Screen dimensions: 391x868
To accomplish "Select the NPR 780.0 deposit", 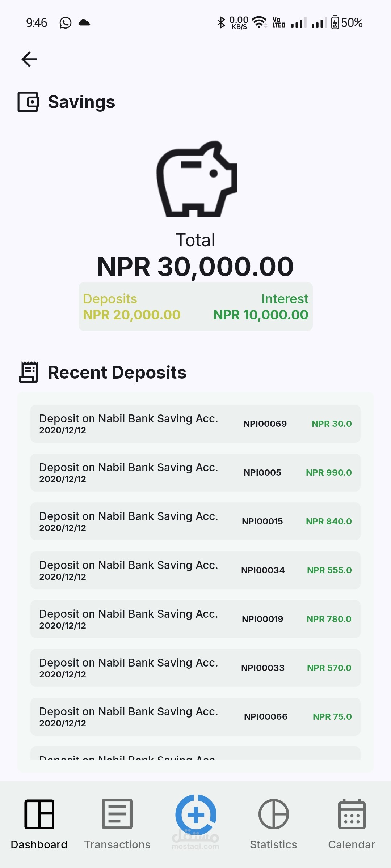I will pyautogui.click(x=195, y=619).
